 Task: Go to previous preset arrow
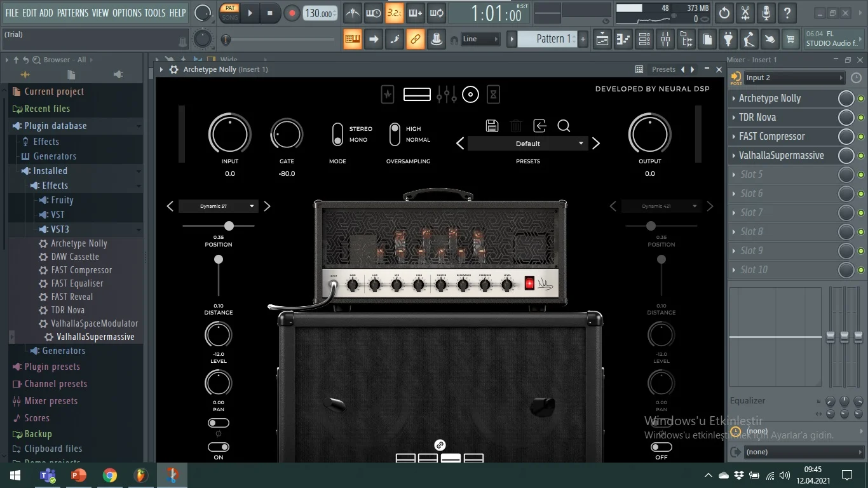pyautogui.click(x=460, y=144)
